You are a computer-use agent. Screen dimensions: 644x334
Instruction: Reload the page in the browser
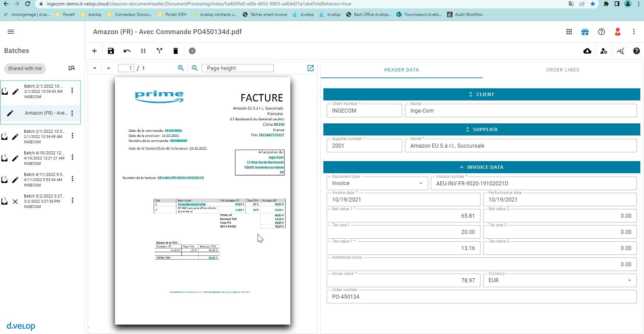pos(28,4)
